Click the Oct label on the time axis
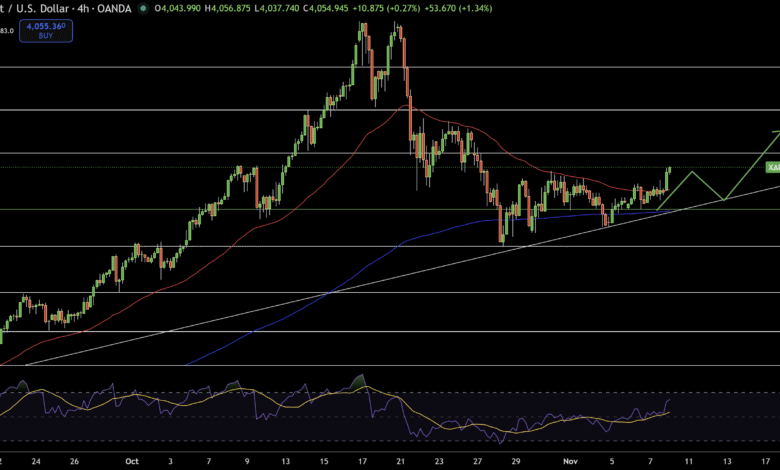780x470 pixels. (131, 462)
